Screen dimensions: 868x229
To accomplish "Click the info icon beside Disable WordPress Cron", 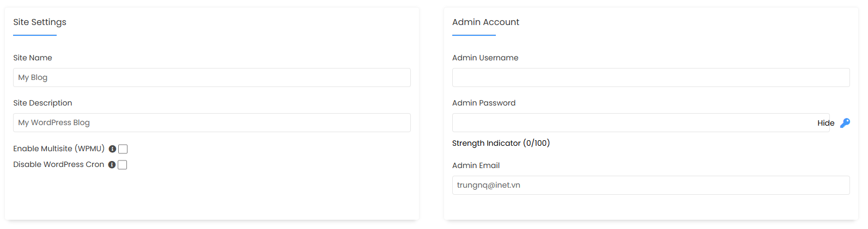I will pos(112,165).
